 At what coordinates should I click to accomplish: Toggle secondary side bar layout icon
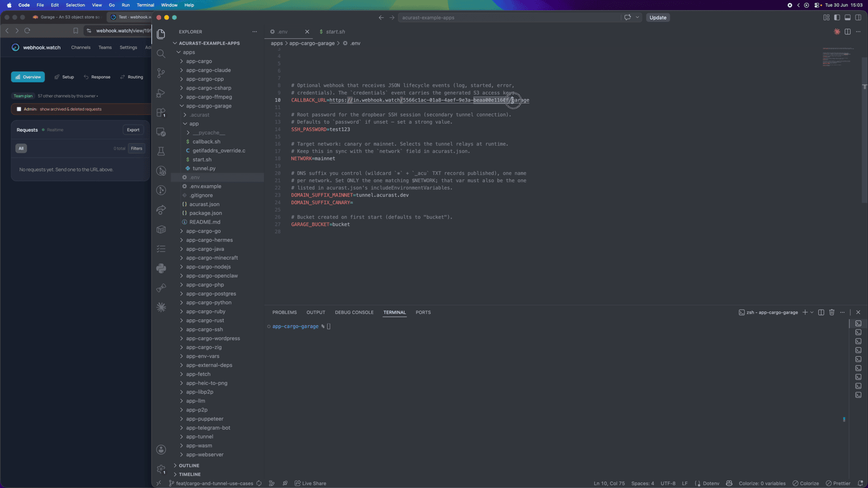point(858,17)
